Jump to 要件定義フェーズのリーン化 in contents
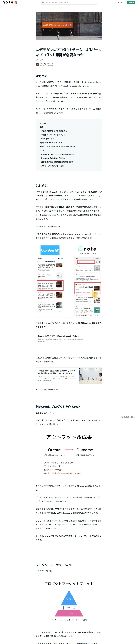 (52, 143)
